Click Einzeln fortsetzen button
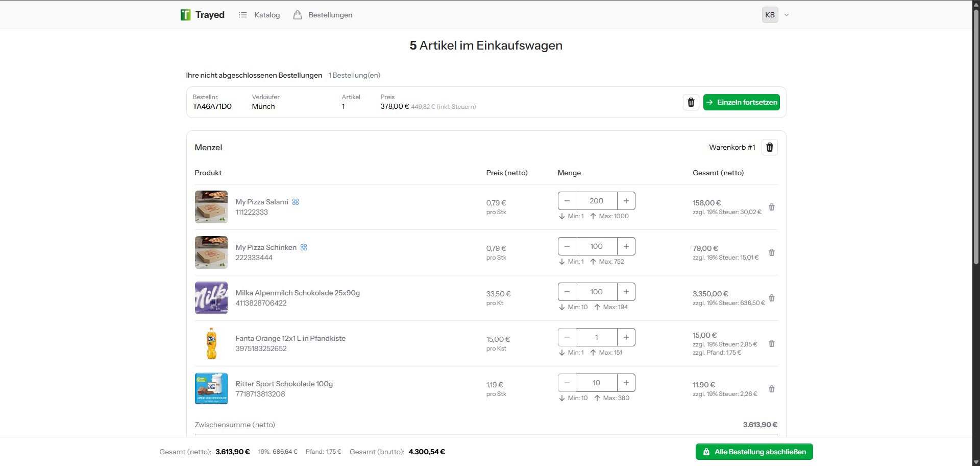The image size is (980, 466). click(x=741, y=102)
